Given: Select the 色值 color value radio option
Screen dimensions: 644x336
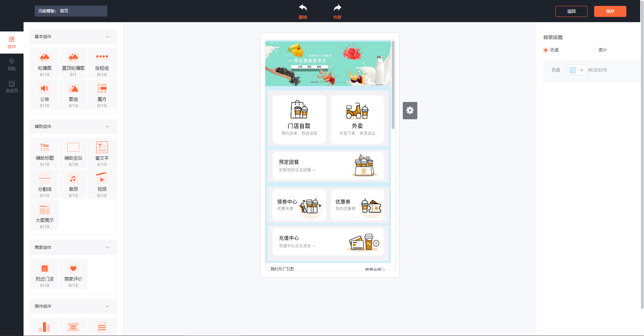Looking at the screenshot, I should [x=545, y=50].
